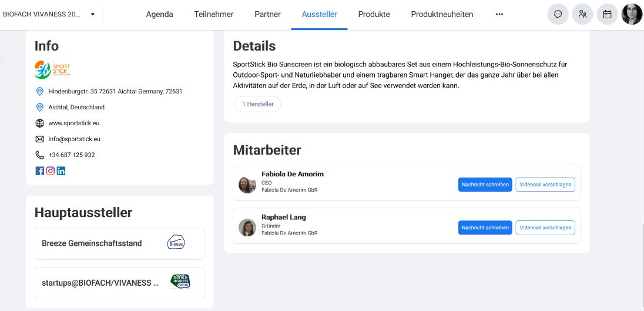Propose videocall with Raphael Lang
The height and width of the screenshot is (311, 644).
[545, 228]
